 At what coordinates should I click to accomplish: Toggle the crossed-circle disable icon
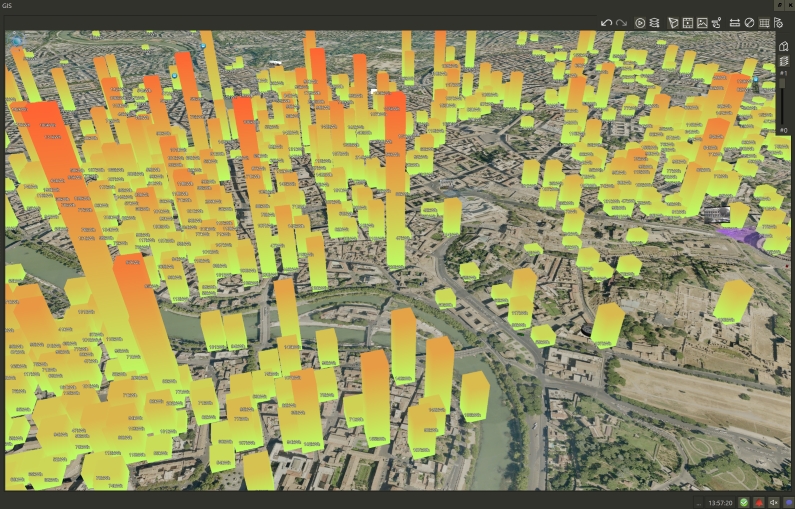coord(749,23)
